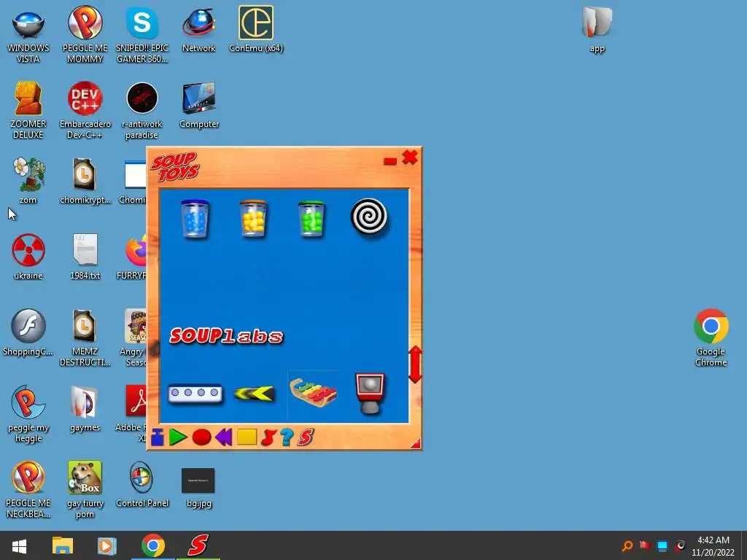747x560 pixels.
Task: Click the Soup Toys resize corner triangle
Action: click(415, 444)
